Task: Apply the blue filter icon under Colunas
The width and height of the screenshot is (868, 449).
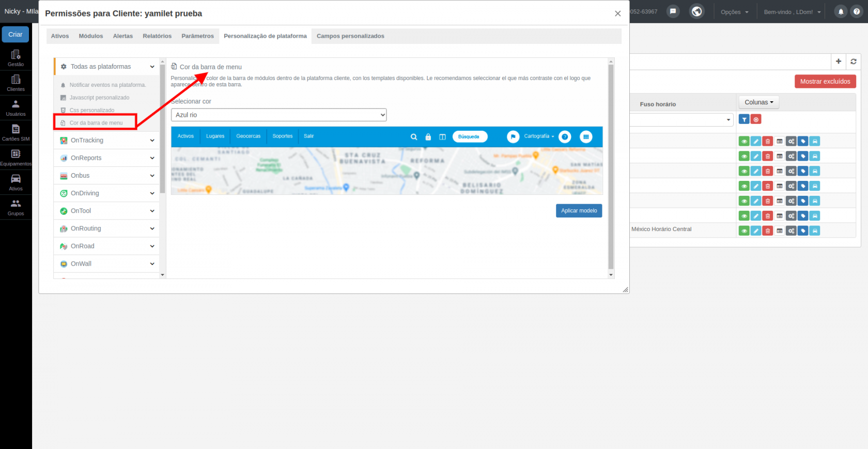Action: pyautogui.click(x=744, y=119)
